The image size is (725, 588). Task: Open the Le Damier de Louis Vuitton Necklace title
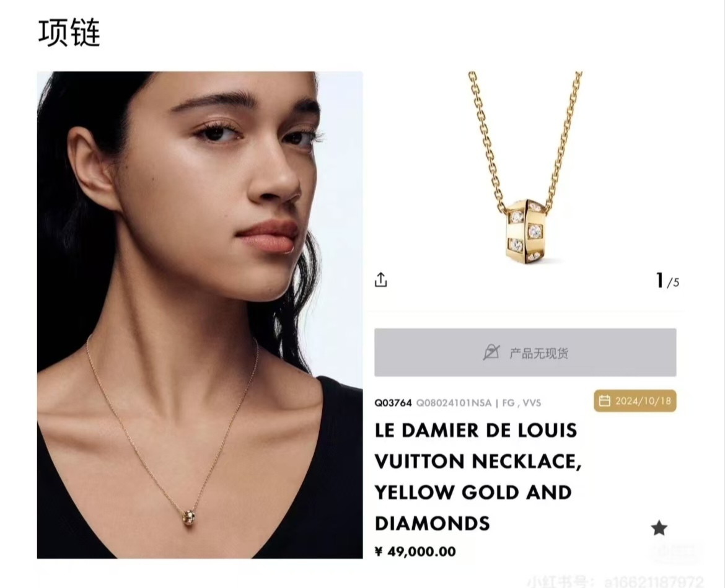(478, 476)
